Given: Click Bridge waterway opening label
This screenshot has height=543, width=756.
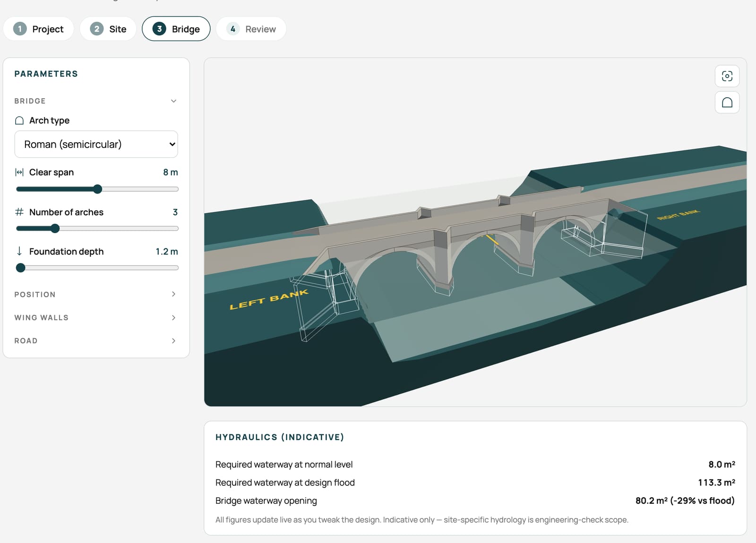Looking at the screenshot, I should click(x=266, y=501).
